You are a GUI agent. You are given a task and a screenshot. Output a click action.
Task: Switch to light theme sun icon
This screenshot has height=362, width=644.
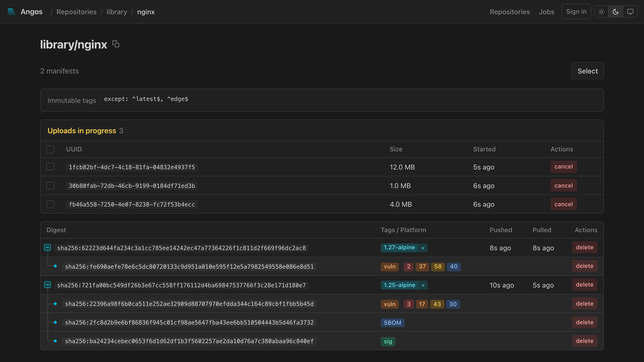601,12
